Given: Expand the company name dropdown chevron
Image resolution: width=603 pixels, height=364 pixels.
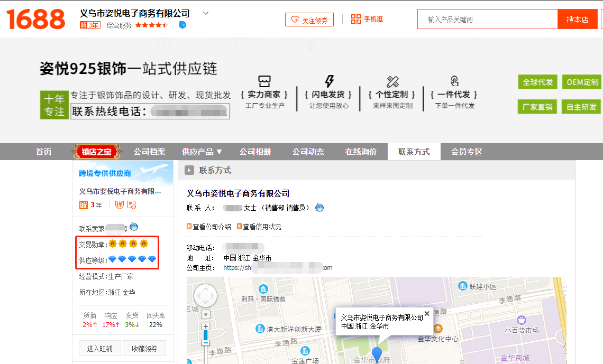Looking at the screenshot, I should 206,13.
